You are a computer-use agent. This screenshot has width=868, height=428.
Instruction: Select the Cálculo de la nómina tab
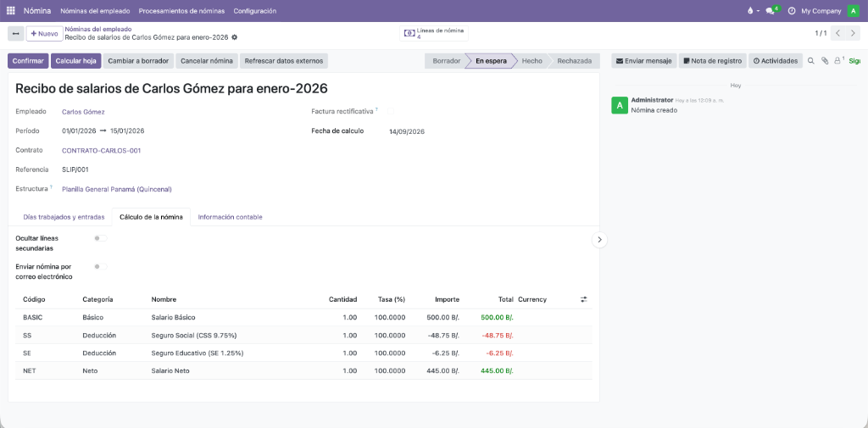coord(151,217)
